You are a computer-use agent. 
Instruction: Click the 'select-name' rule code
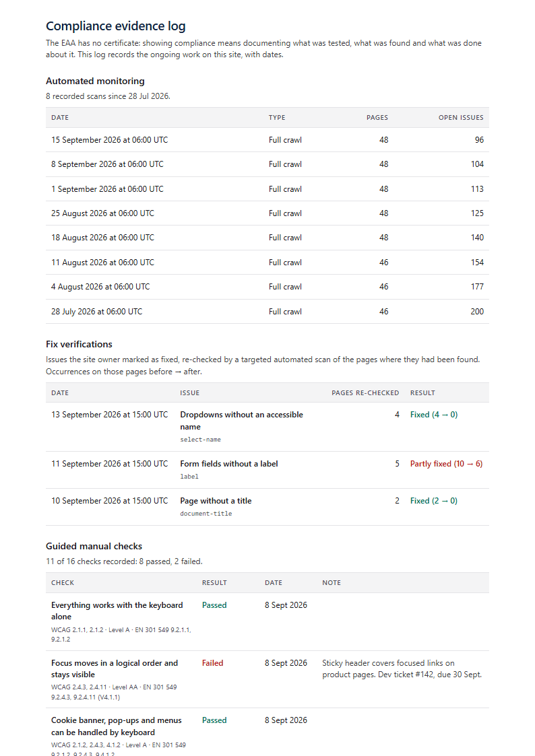pyautogui.click(x=200, y=440)
